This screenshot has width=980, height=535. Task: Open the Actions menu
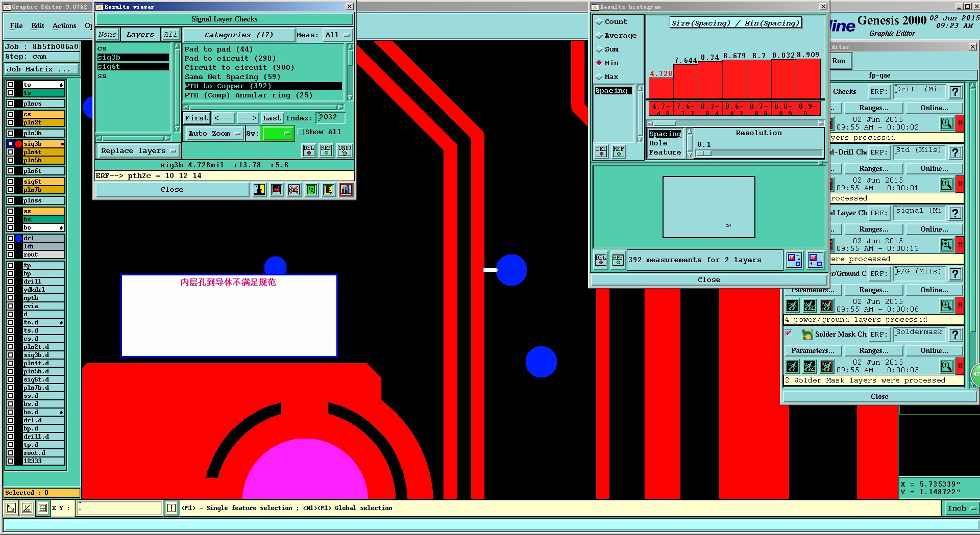pos(64,26)
